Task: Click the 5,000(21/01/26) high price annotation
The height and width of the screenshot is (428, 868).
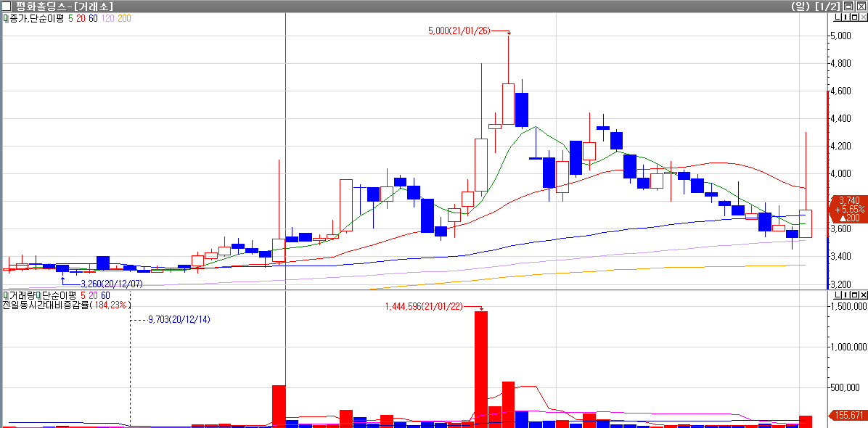Action: click(459, 31)
